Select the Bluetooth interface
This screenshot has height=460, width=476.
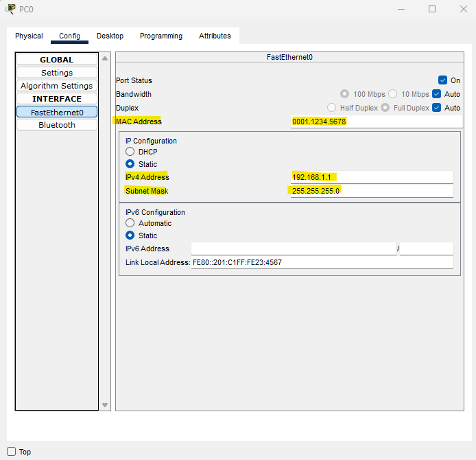(57, 125)
